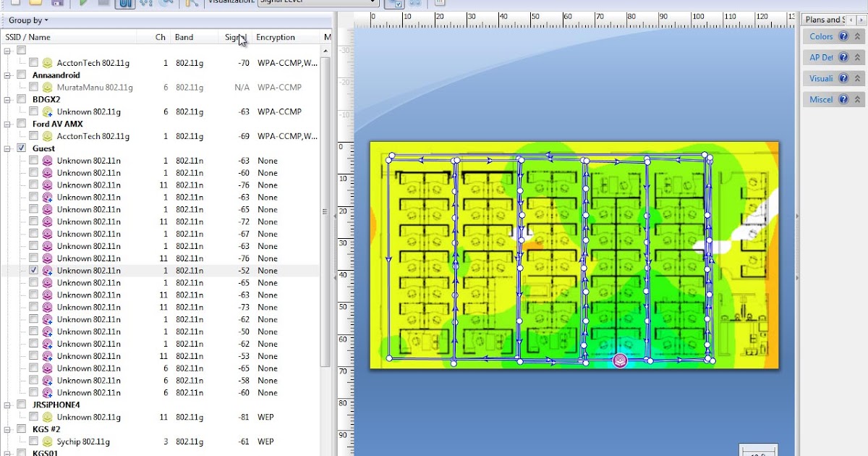Viewport: 868px width, 456px height.
Task: Expand the Colors panel chevron
Action: click(x=858, y=37)
